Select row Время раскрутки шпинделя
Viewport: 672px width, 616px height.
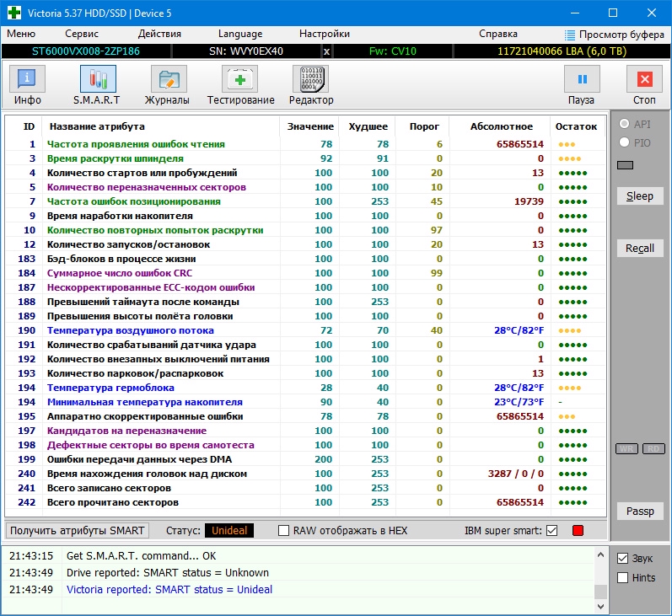pos(305,158)
